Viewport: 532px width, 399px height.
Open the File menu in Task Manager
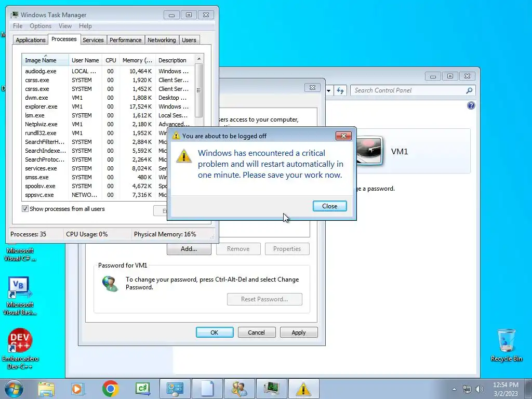[x=18, y=26]
